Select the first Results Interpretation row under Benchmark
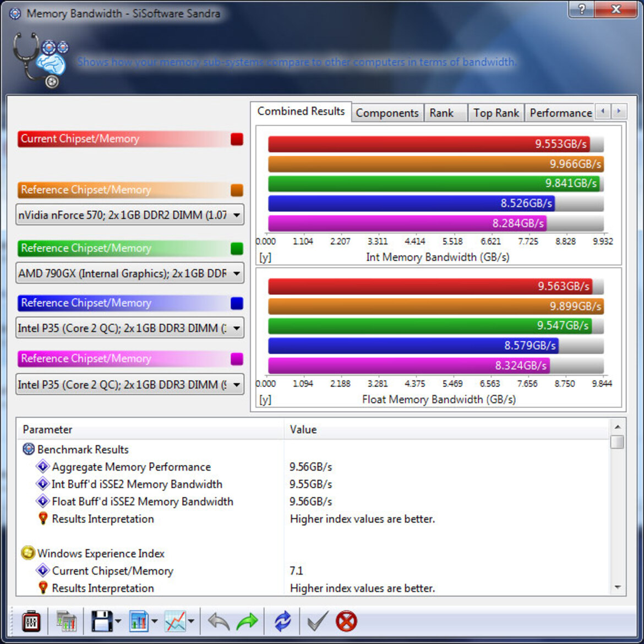The width and height of the screenshot is (644, 644). click(312, 519)
